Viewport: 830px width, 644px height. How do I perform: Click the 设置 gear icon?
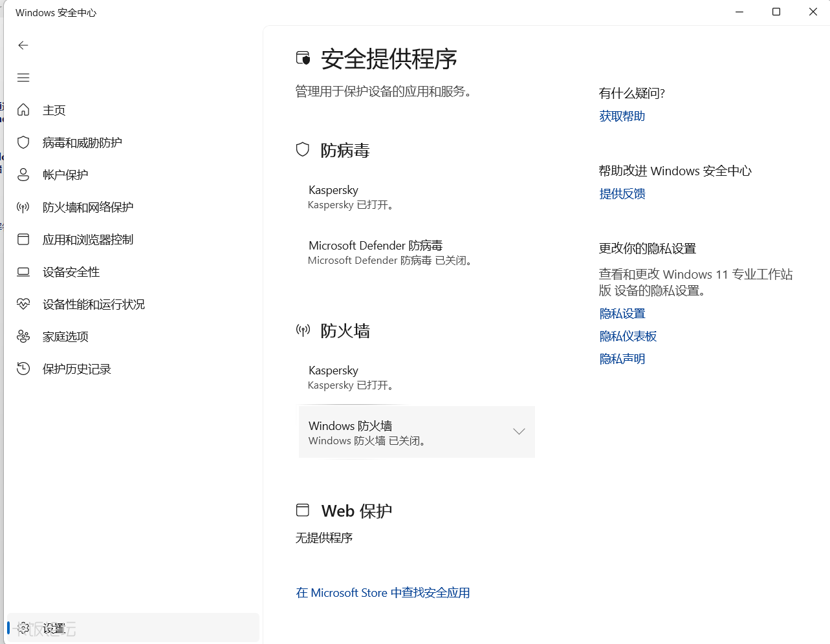[x=23, y=628]
